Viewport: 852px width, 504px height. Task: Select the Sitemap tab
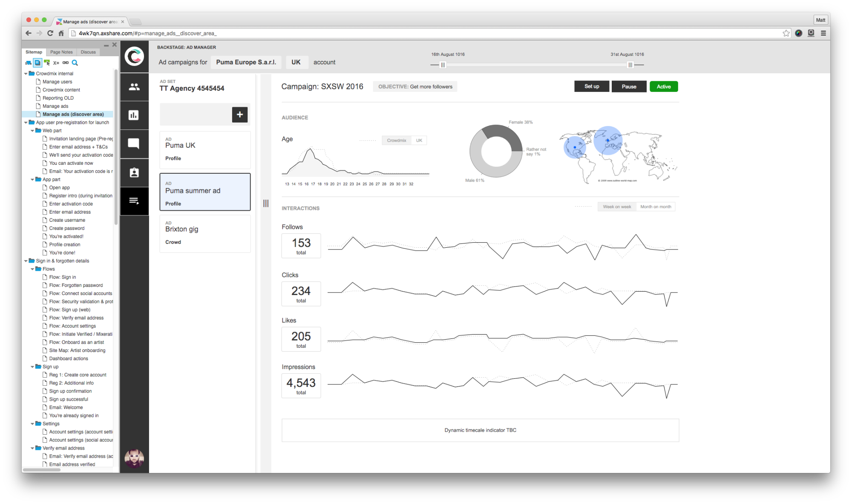(34, 52)
